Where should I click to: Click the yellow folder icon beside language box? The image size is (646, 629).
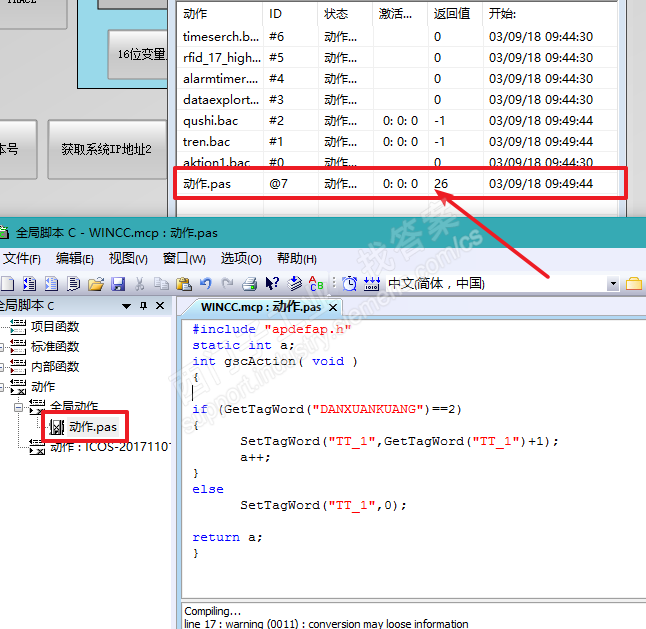(634, 284)
